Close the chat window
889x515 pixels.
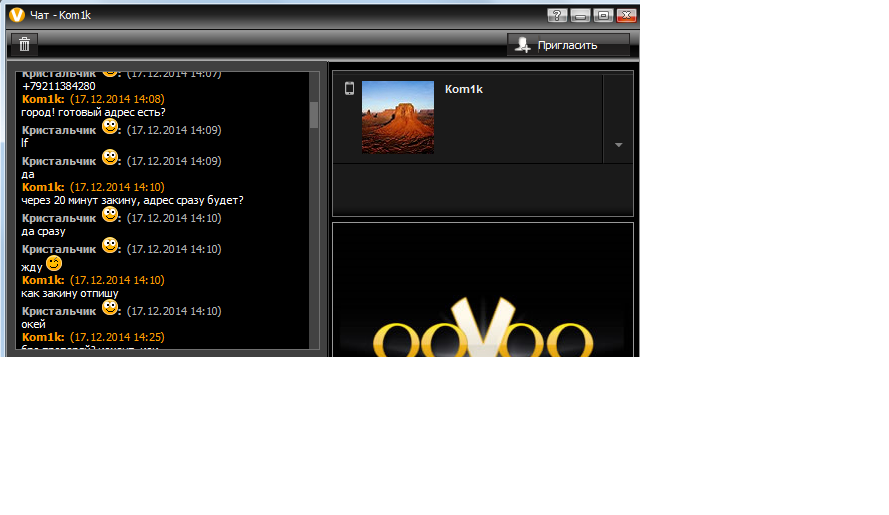626,15
